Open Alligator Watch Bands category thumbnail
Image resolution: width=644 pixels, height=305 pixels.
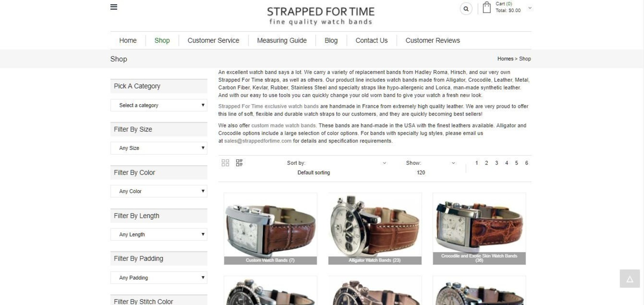click(x=375, y=229)
